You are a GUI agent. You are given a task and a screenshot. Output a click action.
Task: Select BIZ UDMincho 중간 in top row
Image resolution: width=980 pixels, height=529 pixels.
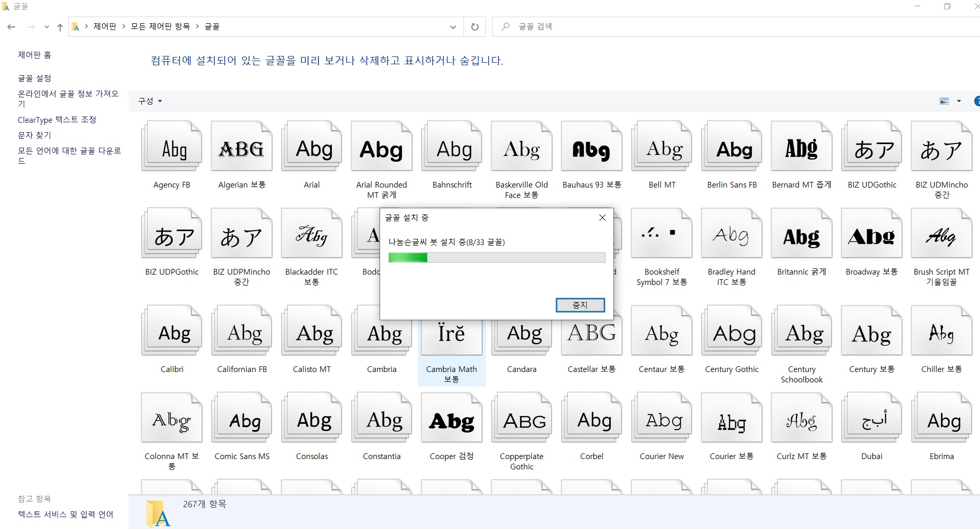(942, 146)
